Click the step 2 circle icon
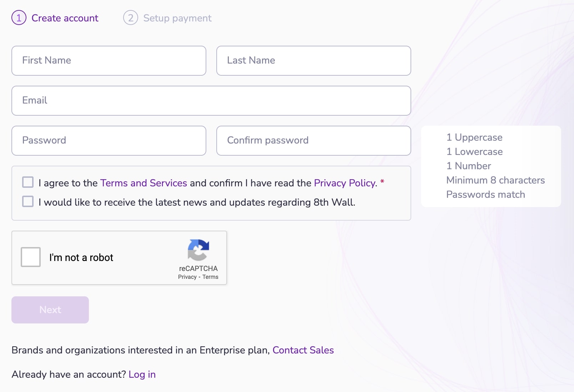This screenshot has width=574, height=392. coord(131,18)
